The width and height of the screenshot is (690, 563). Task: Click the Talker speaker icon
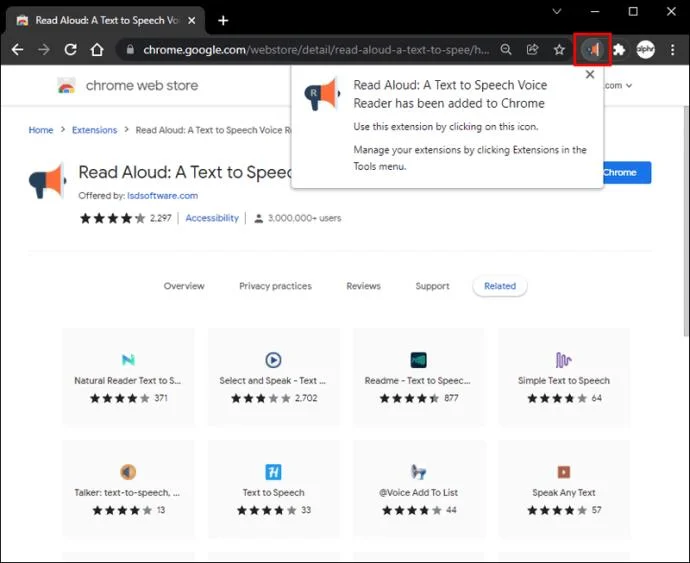pyautogui.click(x=128, y=472)
